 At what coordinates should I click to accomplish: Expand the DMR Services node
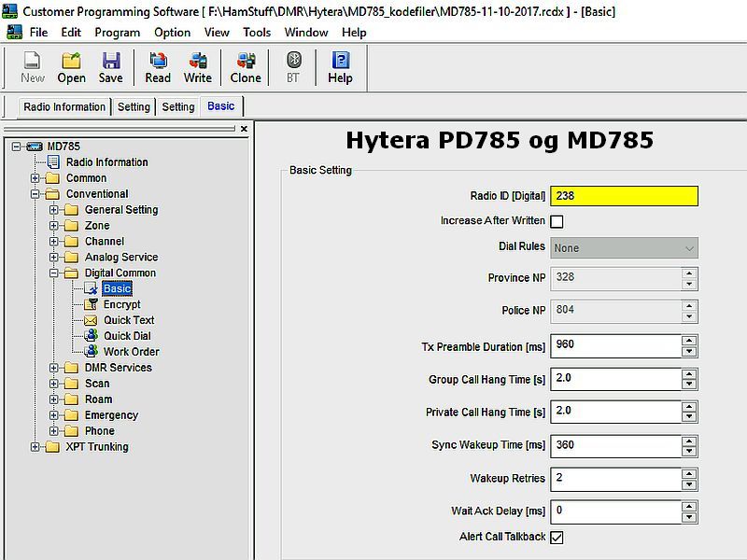54,368
